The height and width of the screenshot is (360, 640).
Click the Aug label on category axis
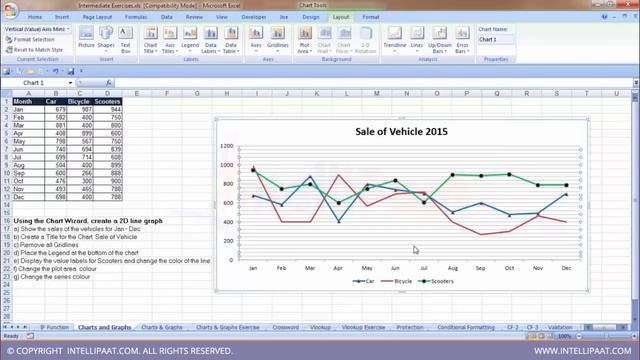453,268
